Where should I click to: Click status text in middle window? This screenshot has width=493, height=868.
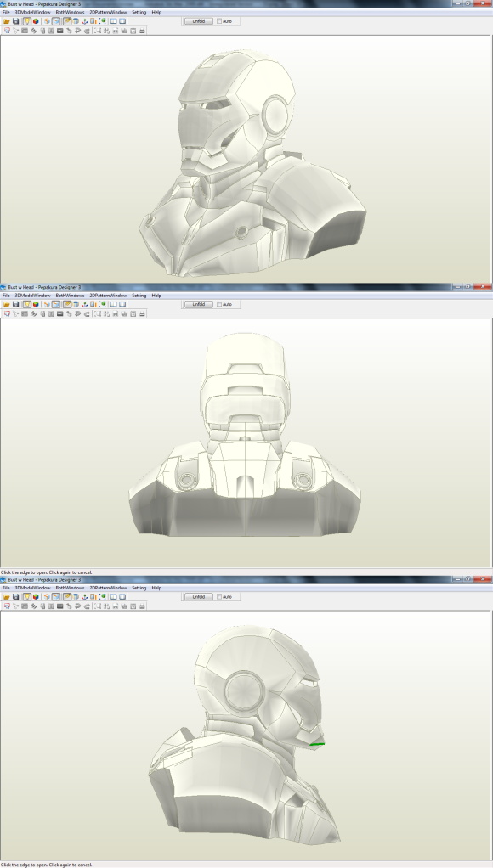pos(46,572)
